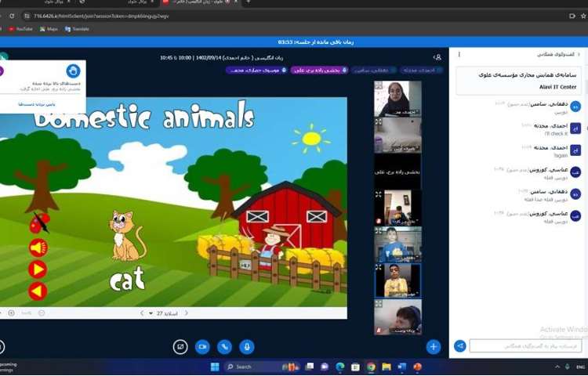Toggle the webcam share button
588x376 pixels.
pos(202,346)
